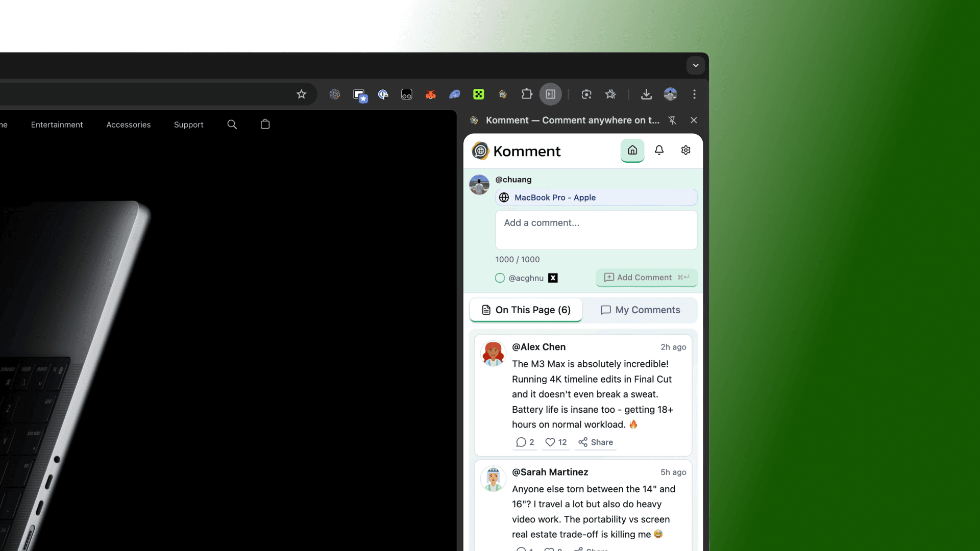980x551 pixels.
Task: Like Alex Chen's comment heart
Action: point(550,442)
